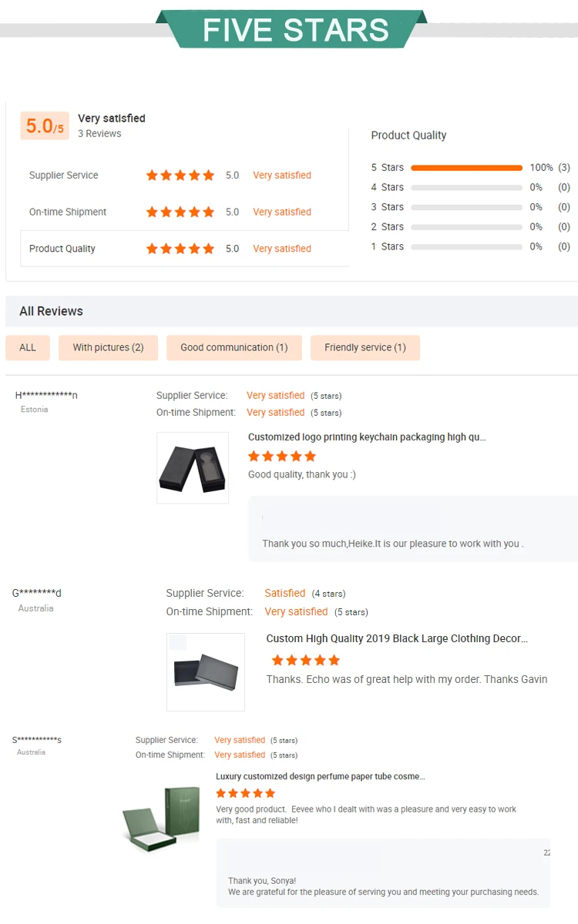Select the ALL reviews filter
The width and height of the screenshot is (578, 924).
[x=28, y=347]
